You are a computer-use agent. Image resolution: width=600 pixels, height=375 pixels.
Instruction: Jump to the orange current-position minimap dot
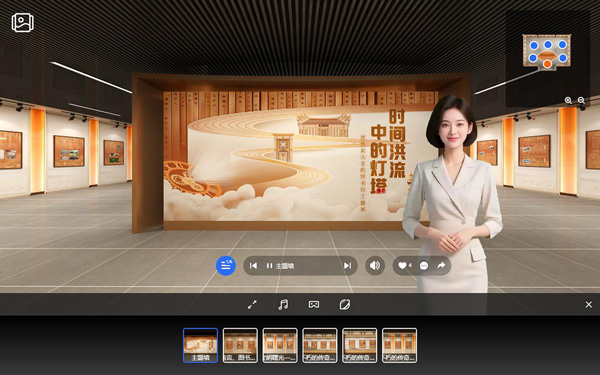pyautogui.click(x=548, y=64)
